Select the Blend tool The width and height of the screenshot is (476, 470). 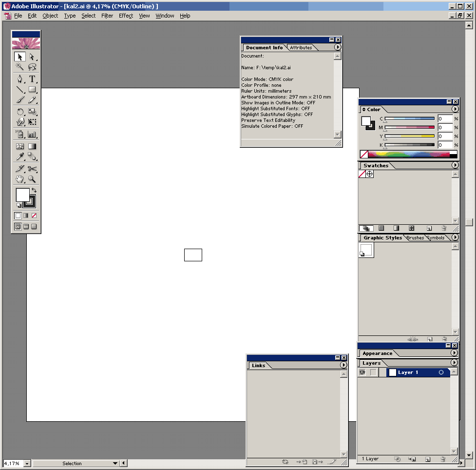point(32,157)
